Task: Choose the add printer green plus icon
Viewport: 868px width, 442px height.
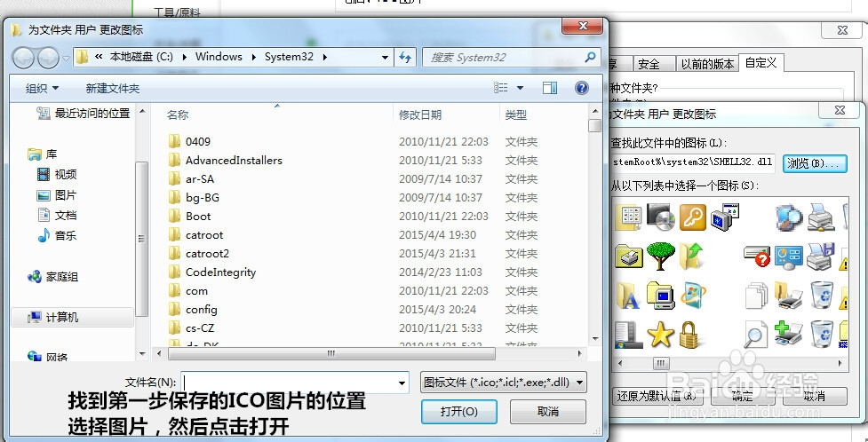Action: click(788, 334)
